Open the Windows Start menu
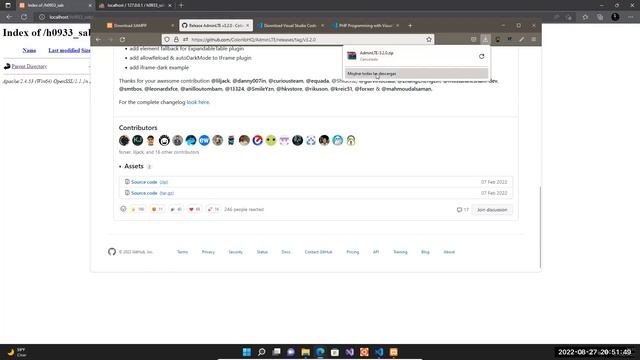This screenshot has height=360, width=640. (x=247, y=352)
